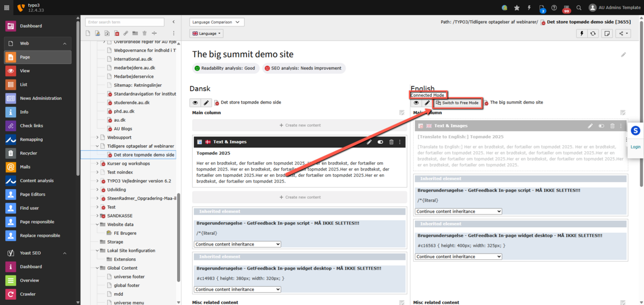The height and width of the screenshot is (305, 644).
Task: Open News Administration module
Action: tap(41, 99)
